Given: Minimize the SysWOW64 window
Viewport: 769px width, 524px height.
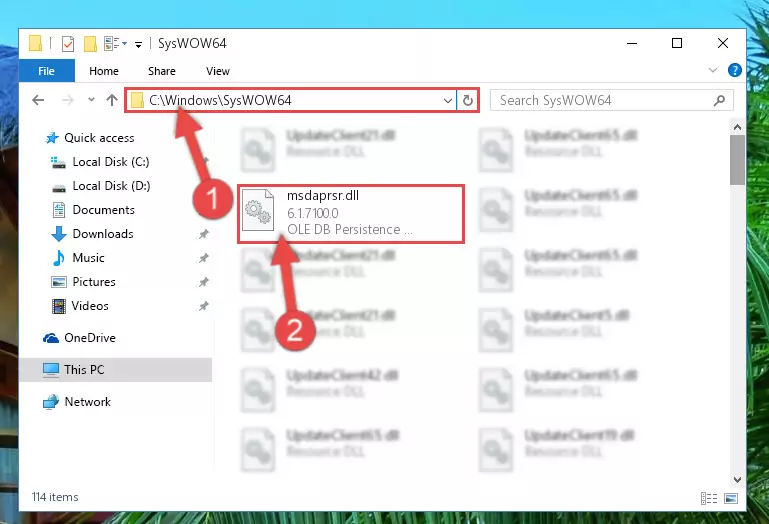Looking at the screenshot, I should point(632,43).
